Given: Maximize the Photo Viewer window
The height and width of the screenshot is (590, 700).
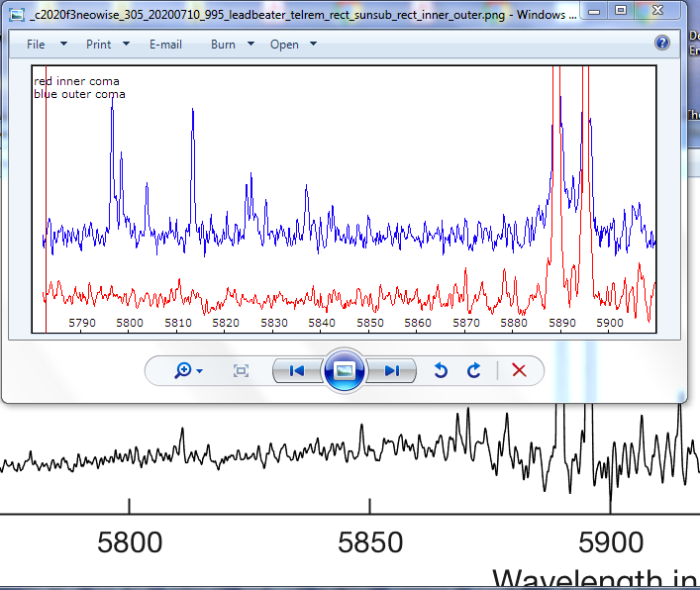Looking at the screenshot, I should (621, 10).
